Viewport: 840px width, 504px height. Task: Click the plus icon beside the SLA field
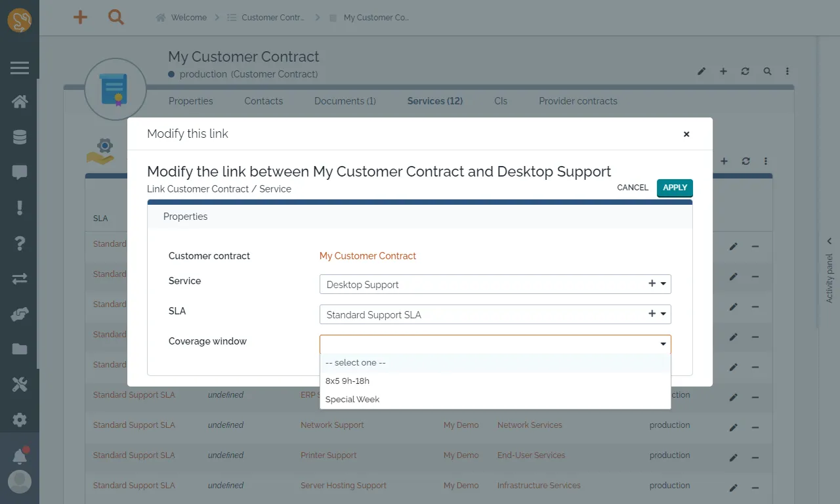coord(652,314)
